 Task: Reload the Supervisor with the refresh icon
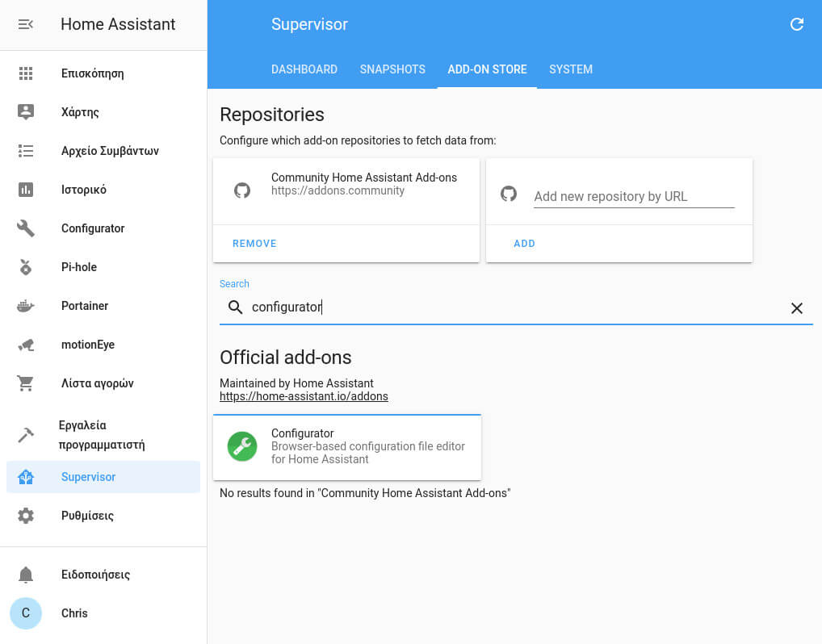click(797, 24)
